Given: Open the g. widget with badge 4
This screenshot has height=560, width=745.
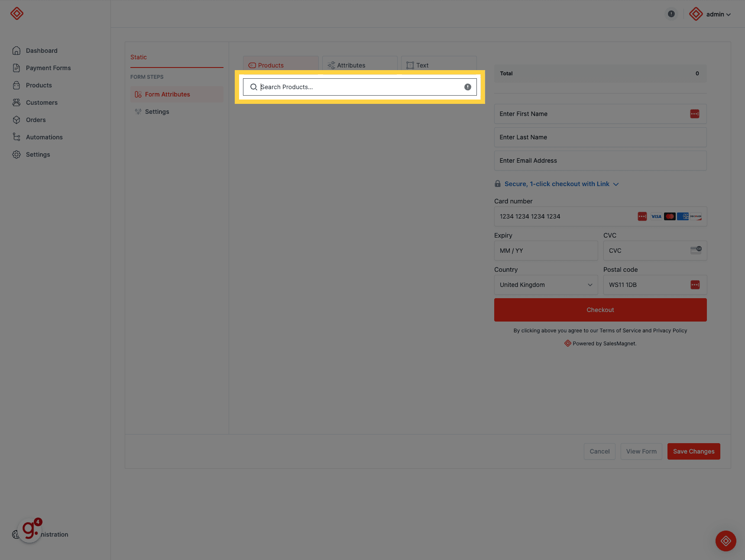Looking at the screenshot, I should 30,530.
